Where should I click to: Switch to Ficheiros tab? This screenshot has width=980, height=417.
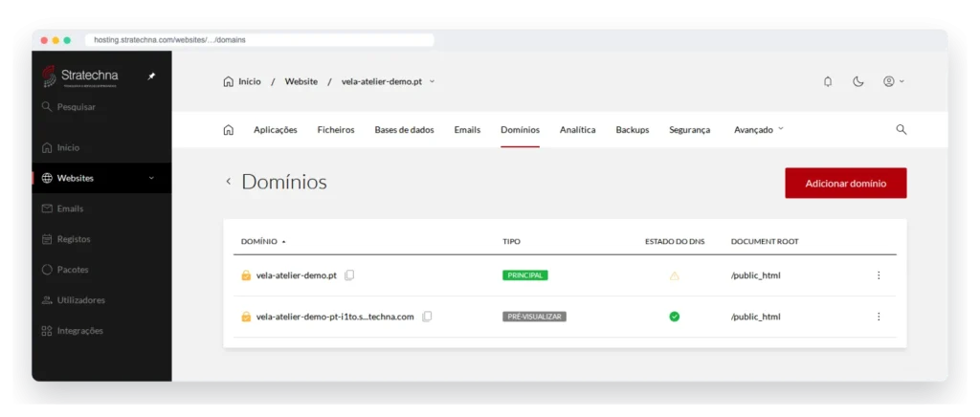pyautogui.click(x=336, y=130)
